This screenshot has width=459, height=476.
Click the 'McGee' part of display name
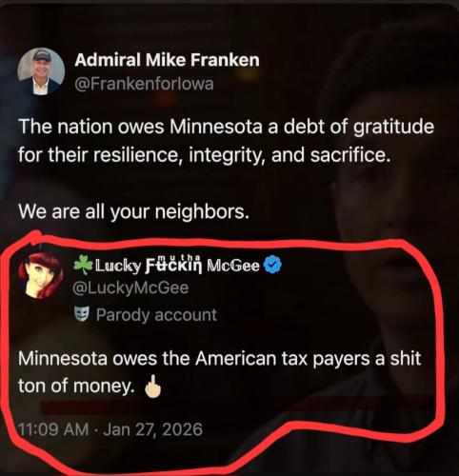pos(233,266)
